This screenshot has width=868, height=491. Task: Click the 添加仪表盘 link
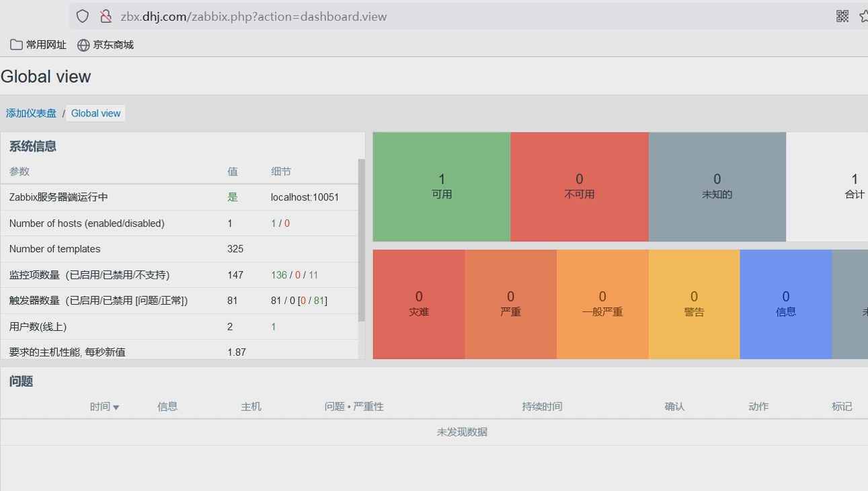[31, 113]
